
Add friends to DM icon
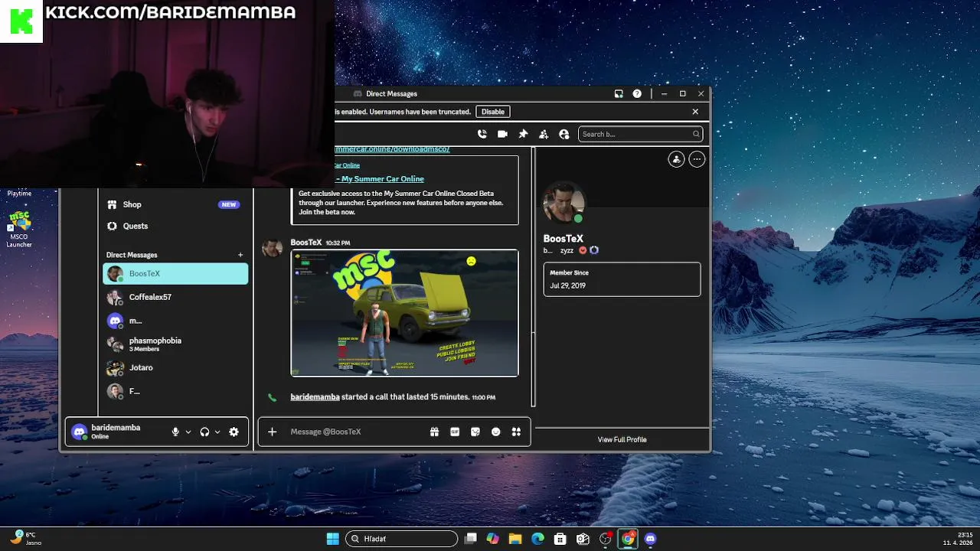tap(544, 134)
